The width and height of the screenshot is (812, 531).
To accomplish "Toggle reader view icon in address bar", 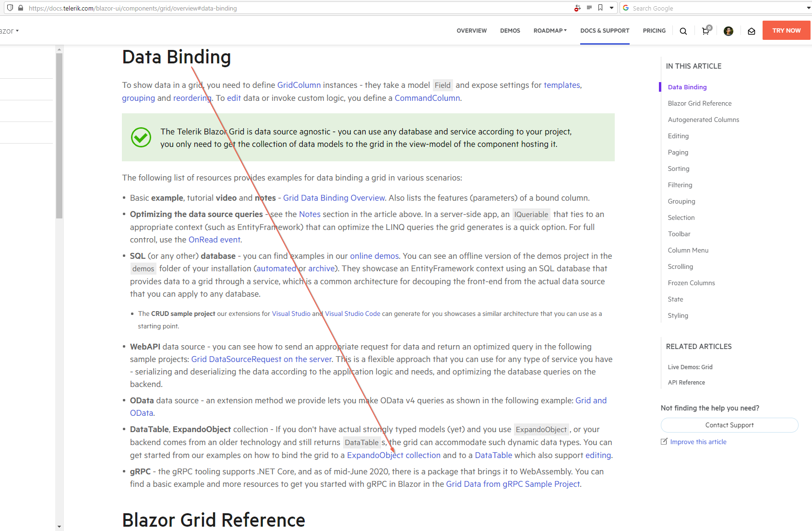I will (589, 8).
